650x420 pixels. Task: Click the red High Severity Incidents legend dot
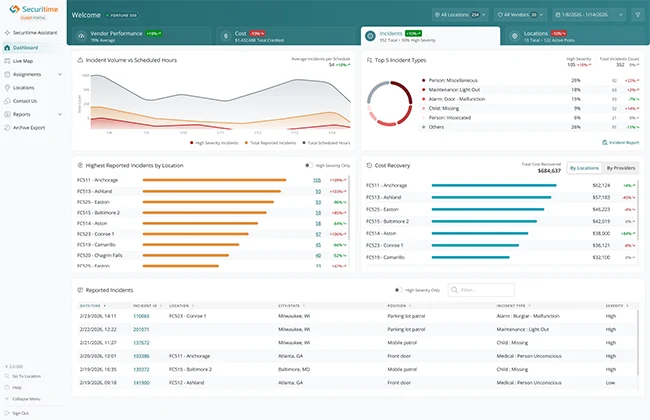(x=192, y=143)
